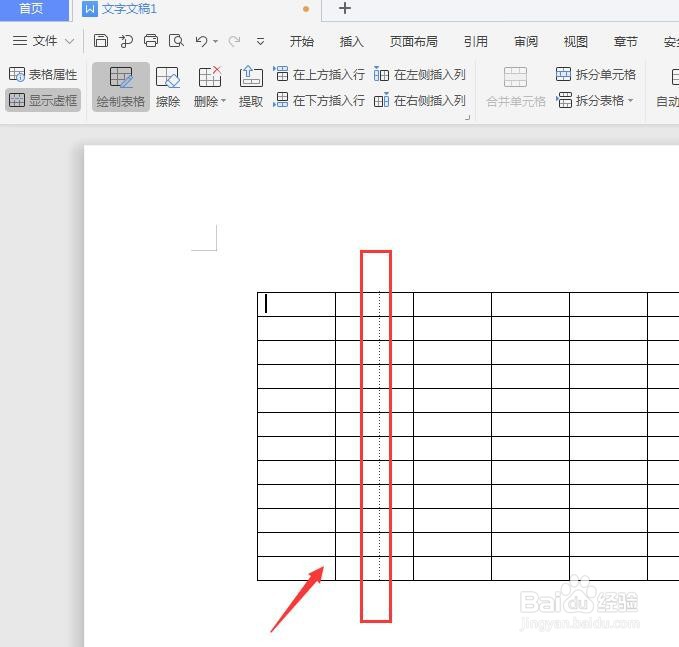Open a new tab with plus button

[345, 8]
